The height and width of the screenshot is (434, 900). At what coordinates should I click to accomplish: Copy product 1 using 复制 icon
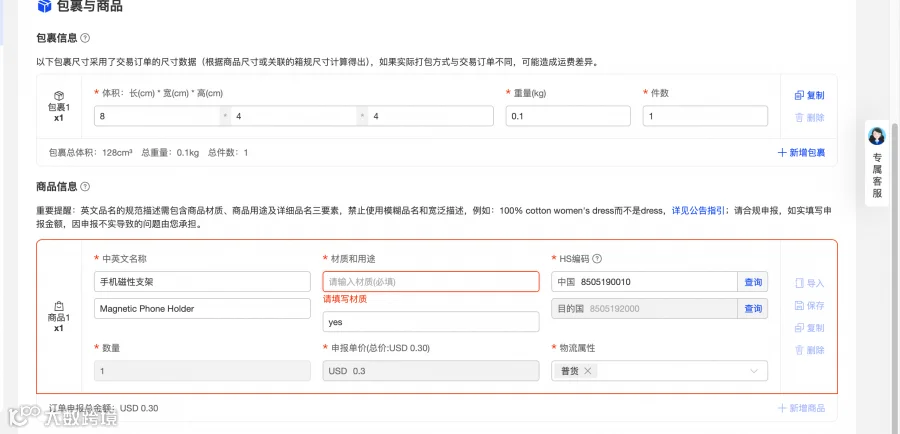800,328
